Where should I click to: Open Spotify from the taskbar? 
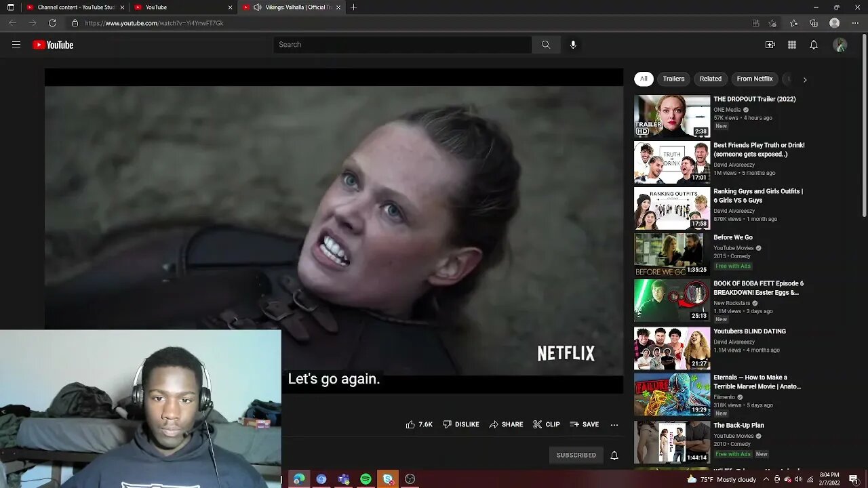[366, 479]
